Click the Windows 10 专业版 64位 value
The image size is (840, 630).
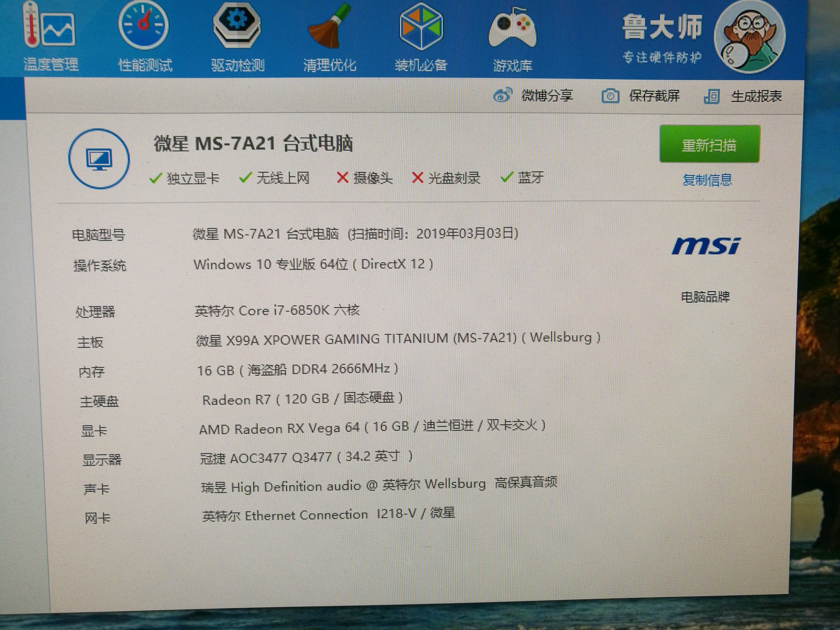pos(313,264)
